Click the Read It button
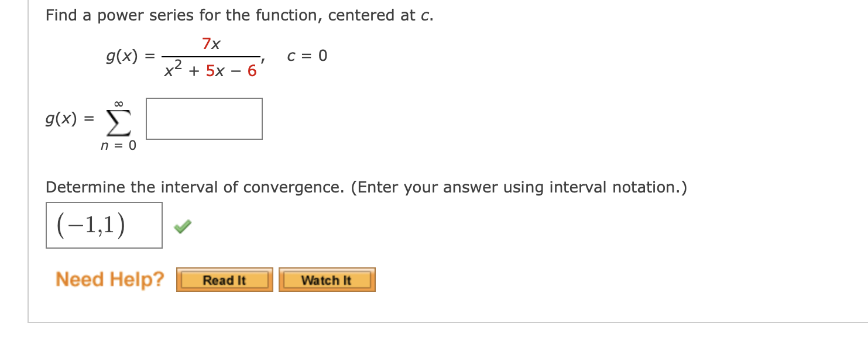 coord(224,280)
